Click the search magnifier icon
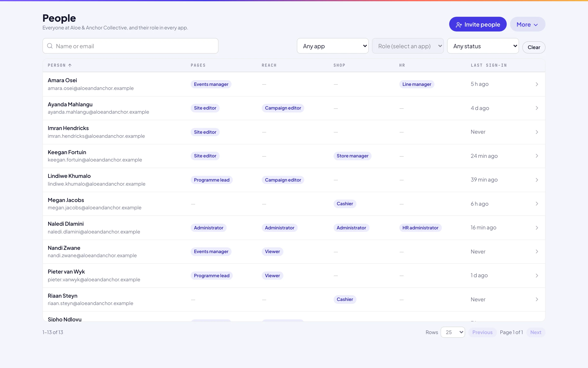Image resolution: width=588 pixels, height=368 pixels. [x=50, y=46]
